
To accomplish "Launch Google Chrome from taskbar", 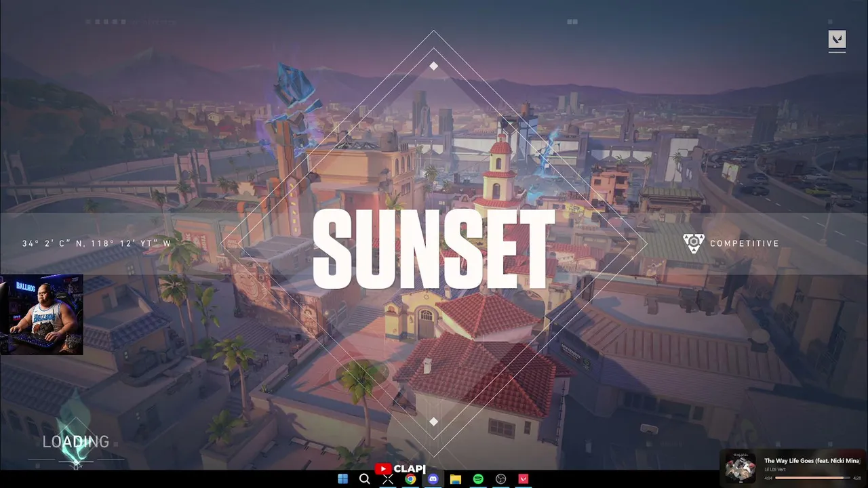I will point(410,479).
